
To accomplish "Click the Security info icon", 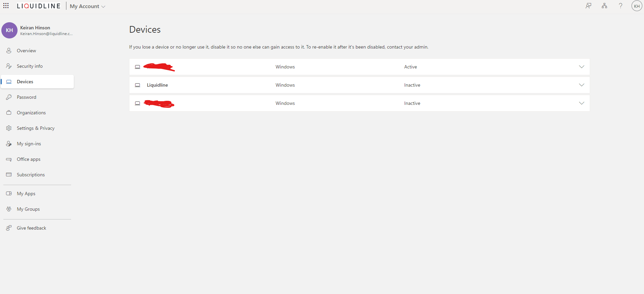I will click(9, 66).
